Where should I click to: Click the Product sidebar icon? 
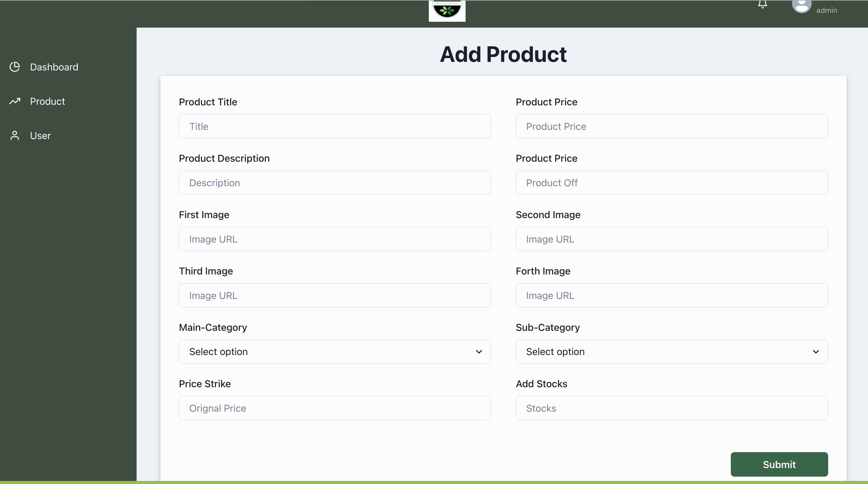(16, 101)
